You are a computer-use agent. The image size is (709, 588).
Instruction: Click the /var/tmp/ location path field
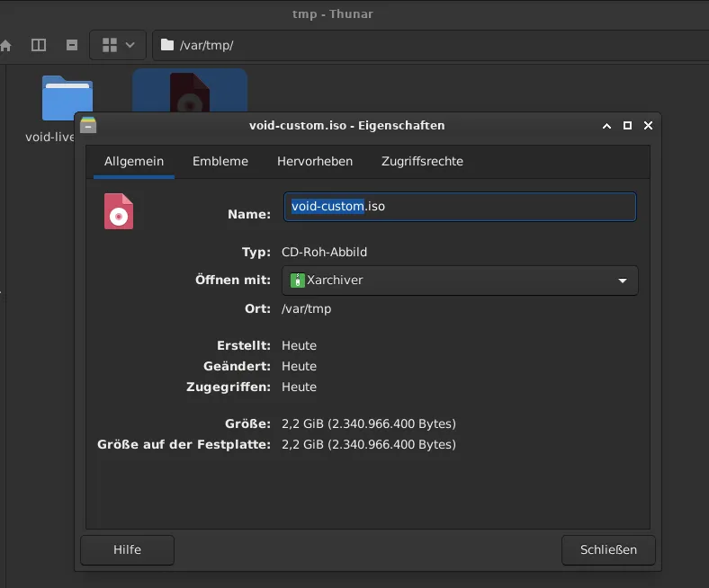click(360, 45)
